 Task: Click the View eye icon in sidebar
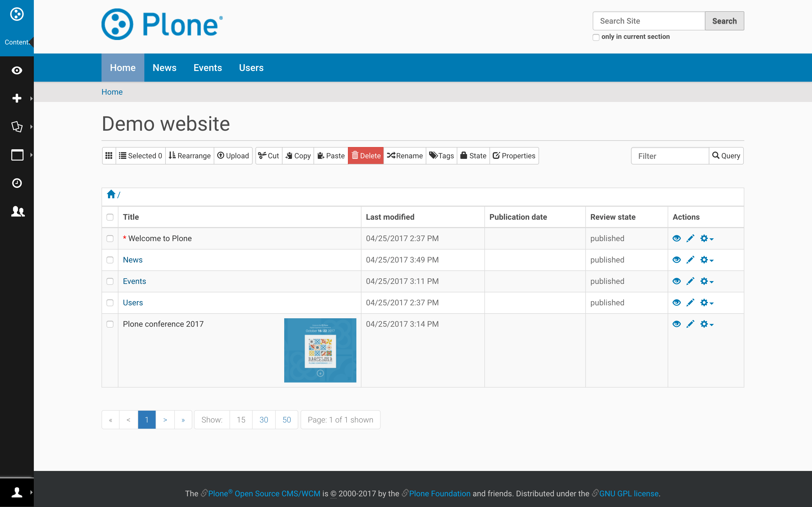coord(17,70)
